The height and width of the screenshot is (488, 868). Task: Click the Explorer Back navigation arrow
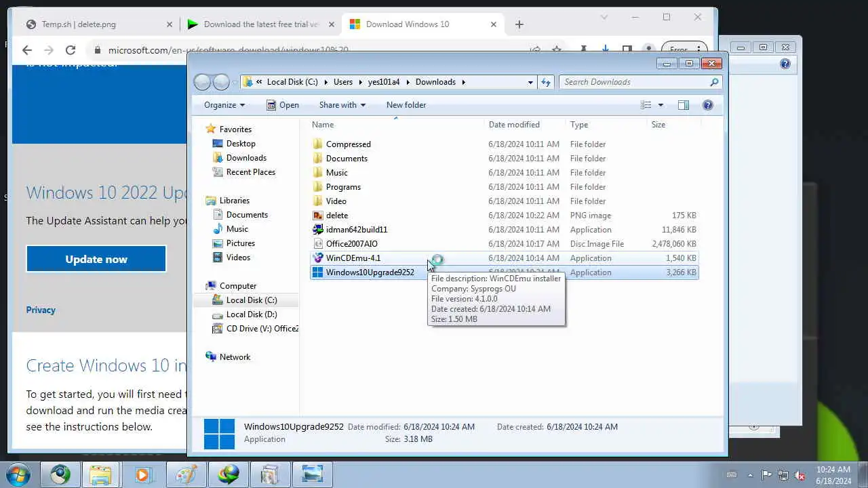pos(202,82)
